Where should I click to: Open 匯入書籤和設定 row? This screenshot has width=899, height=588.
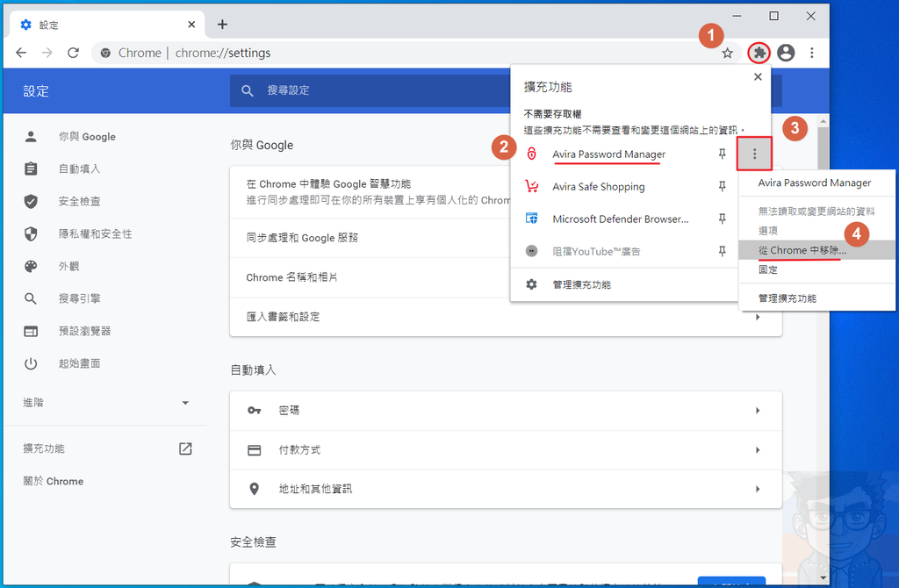click(506, 316)
